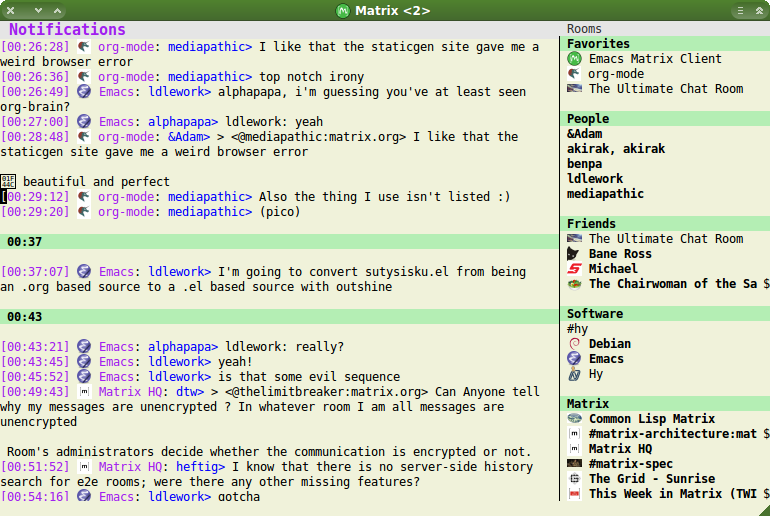Click the #matrix-spec avatar icon
Screen dimensions: 770x516
[574, 463]
